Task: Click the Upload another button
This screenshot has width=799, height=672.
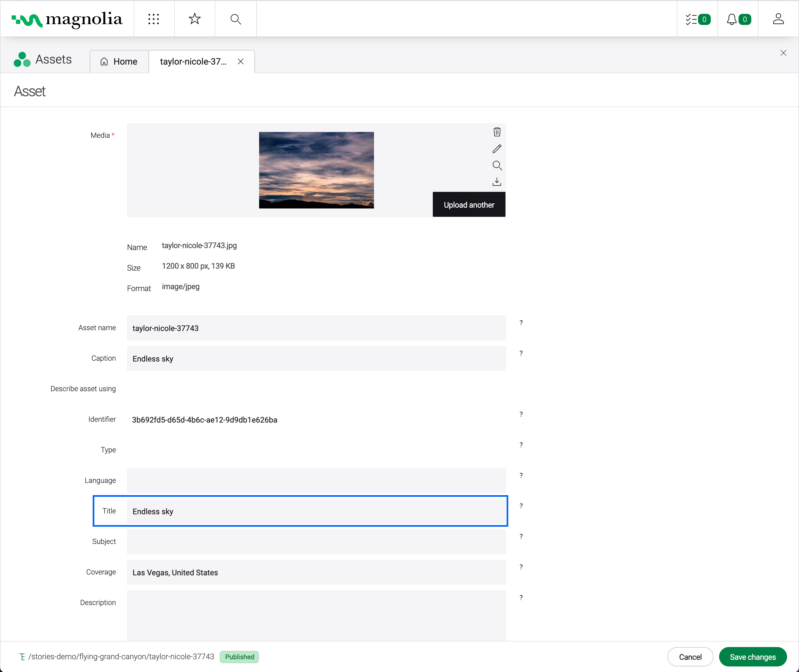Action: (x=469, y=205)
